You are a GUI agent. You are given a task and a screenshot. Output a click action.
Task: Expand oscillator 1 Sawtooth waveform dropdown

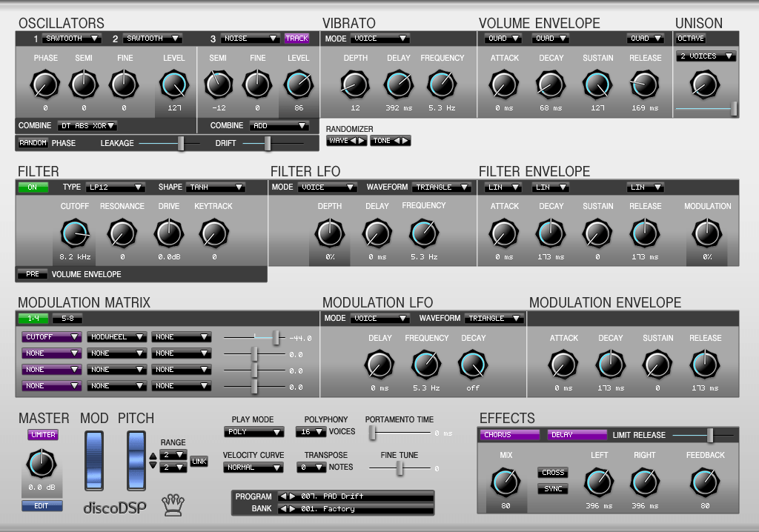(x=72, y=39)
